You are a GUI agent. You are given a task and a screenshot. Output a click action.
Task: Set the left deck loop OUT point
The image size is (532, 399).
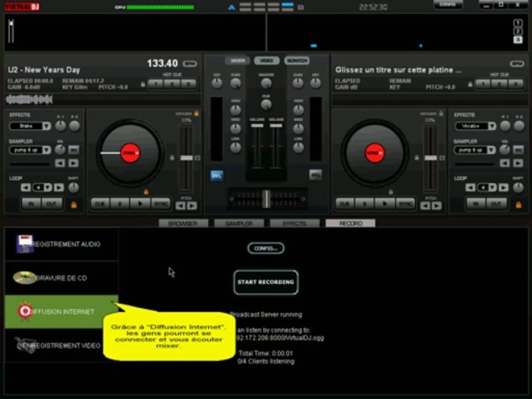[x=52, y=203]
